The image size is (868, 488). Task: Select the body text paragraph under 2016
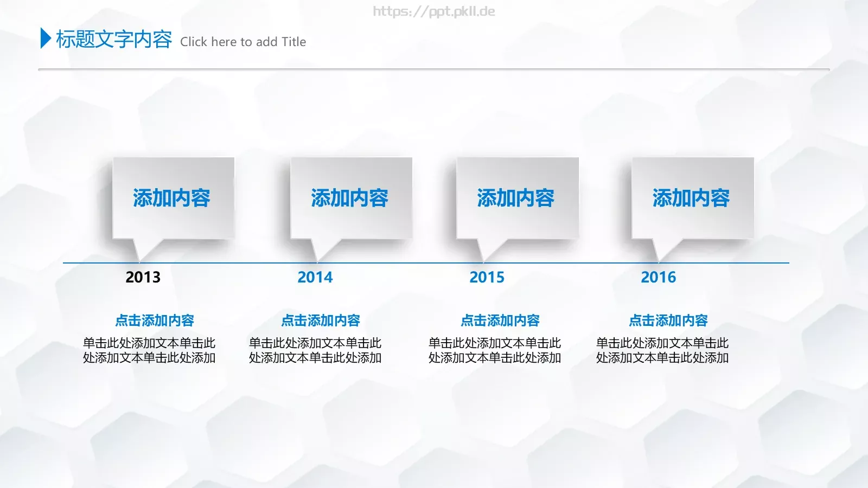pyautogui.click(x=662, y=350)
